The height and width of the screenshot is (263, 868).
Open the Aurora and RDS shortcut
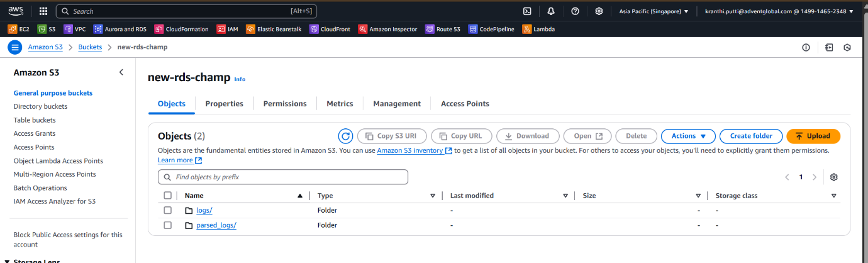[x=120, y=29]
